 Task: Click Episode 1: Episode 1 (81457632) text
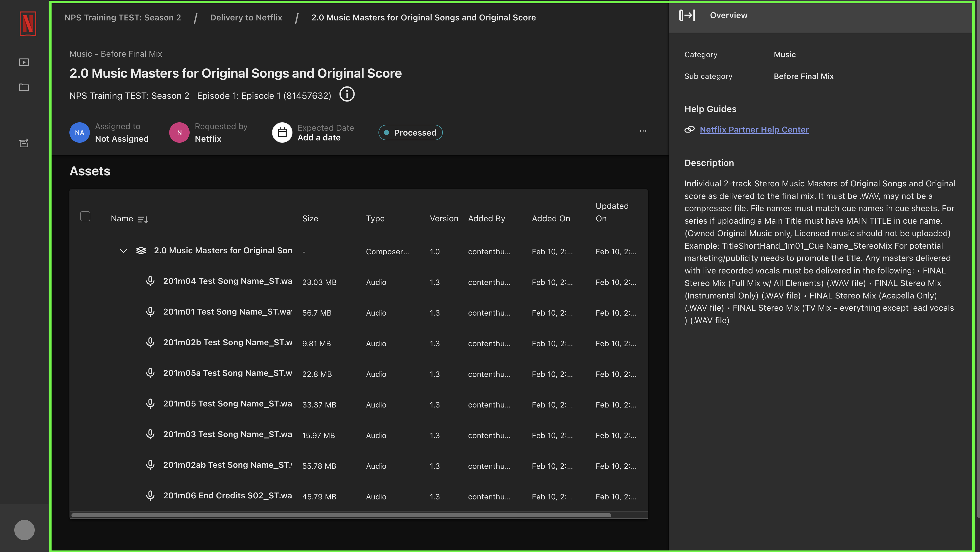264,95
